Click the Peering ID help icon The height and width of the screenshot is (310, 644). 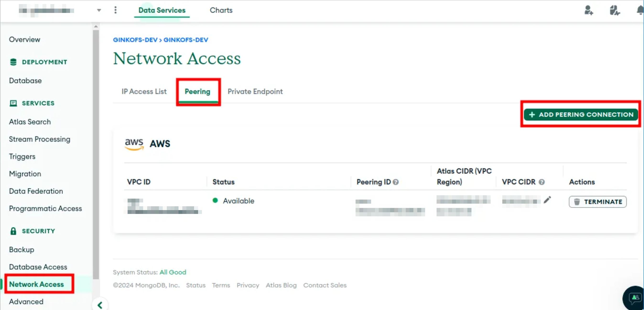pos(395,182)
